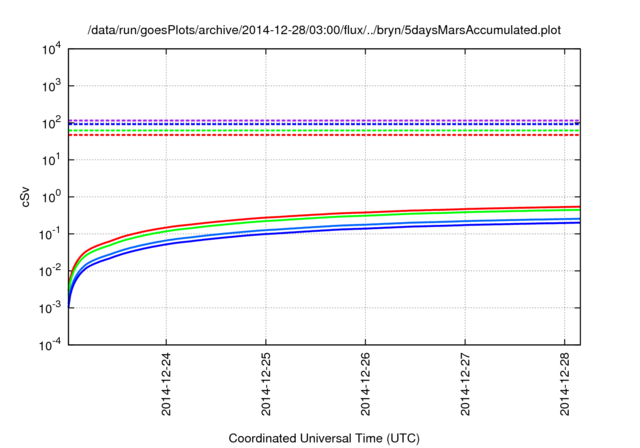This screenshot has width=640, height=448.
Task: Click the 10^-2 y-axis tick label
Action: pyautogui.click(x=50, y=271)
